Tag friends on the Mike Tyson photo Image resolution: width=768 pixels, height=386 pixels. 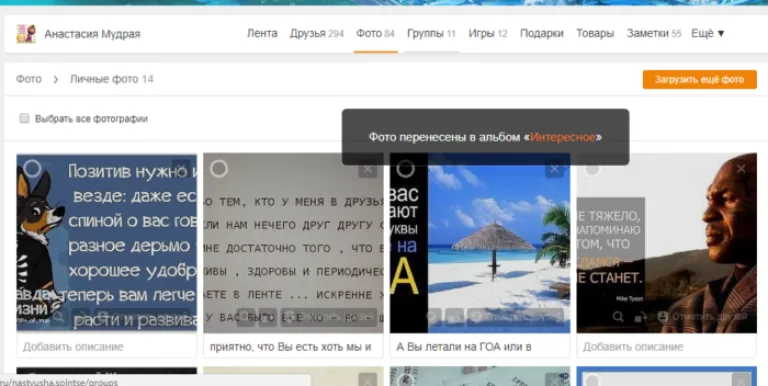(703, 317)
